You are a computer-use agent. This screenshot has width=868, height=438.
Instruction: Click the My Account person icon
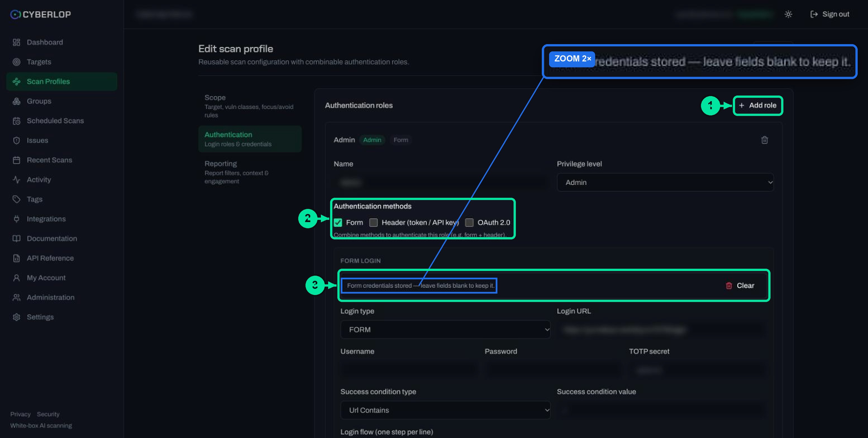coord(16,278)
